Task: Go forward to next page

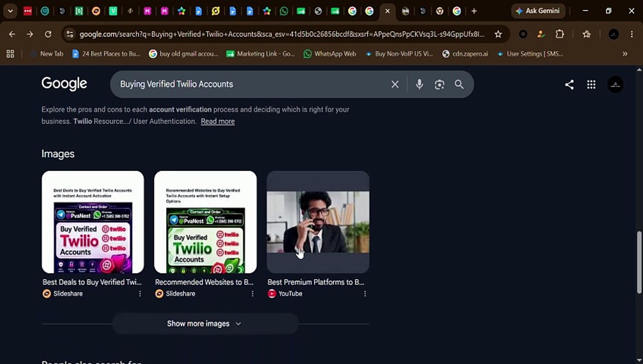Action: click(x=30, y=34)
